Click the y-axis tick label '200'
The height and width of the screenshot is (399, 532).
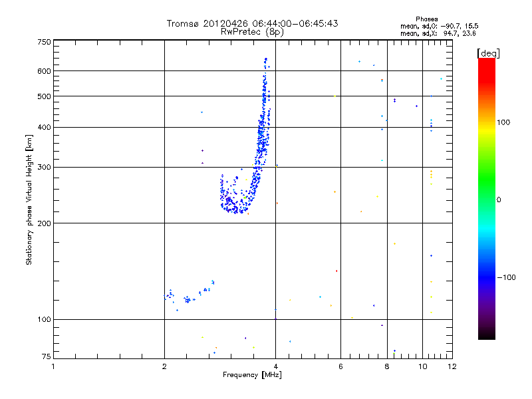(44, 223)
